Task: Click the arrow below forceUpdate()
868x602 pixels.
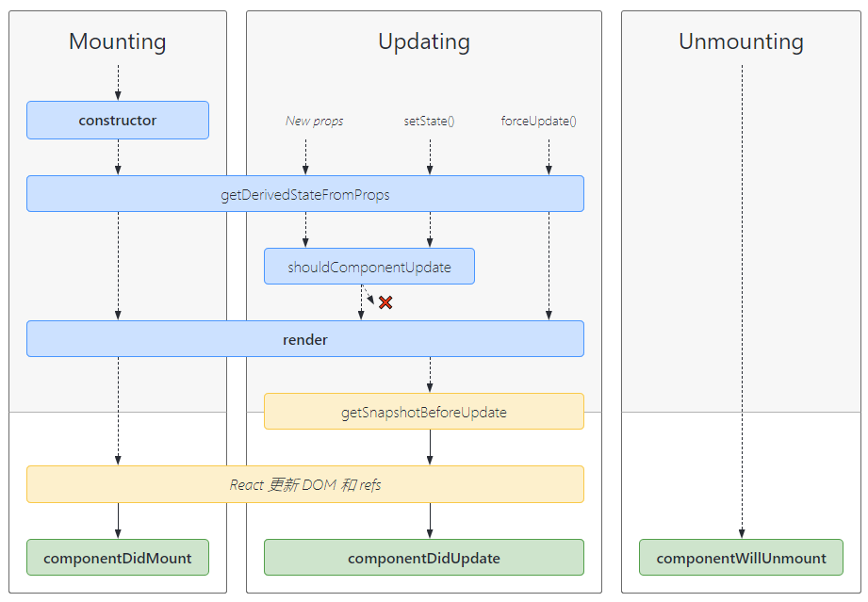Action: point(549,157)
